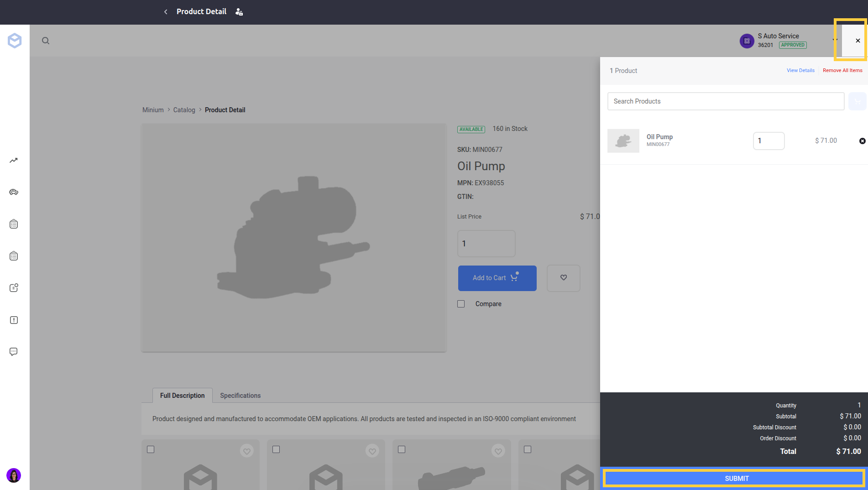This screenshot has height=490, width=868.
Task: Select the vehicle icon in the sidebar
Action: pos(14,192)
